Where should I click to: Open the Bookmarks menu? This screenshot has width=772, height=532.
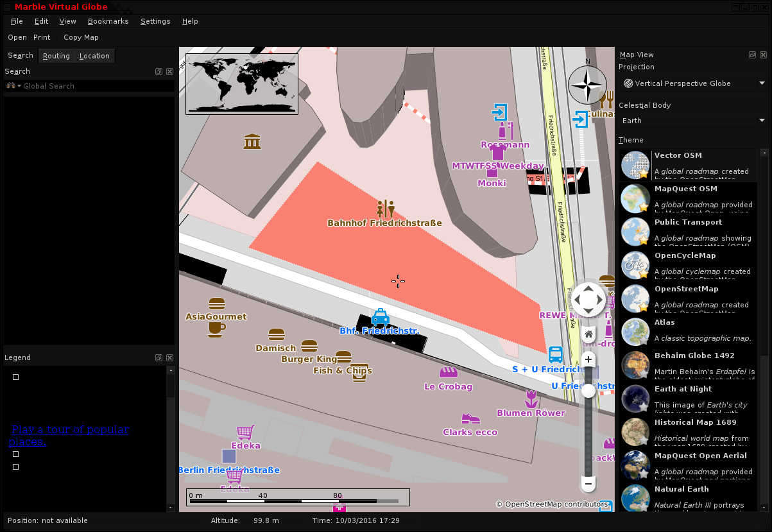pos(108,21)
